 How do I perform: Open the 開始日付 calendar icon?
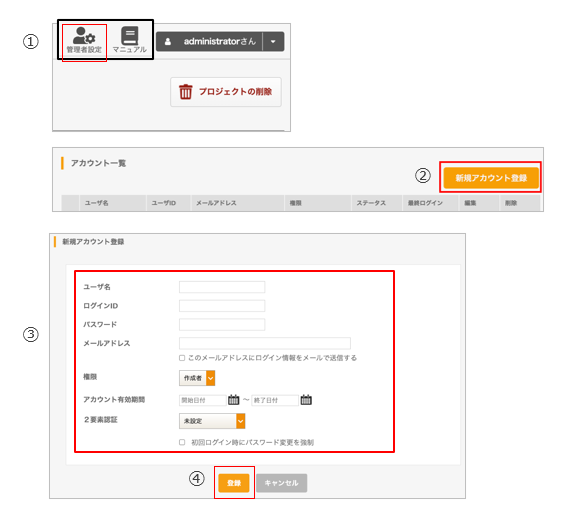pyautogui.click(x=234, y=400)
